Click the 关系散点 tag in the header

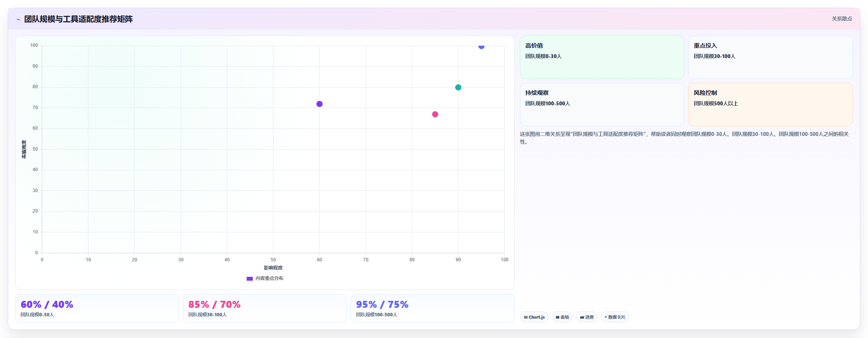pyautogui.click(x=842, y=19)
